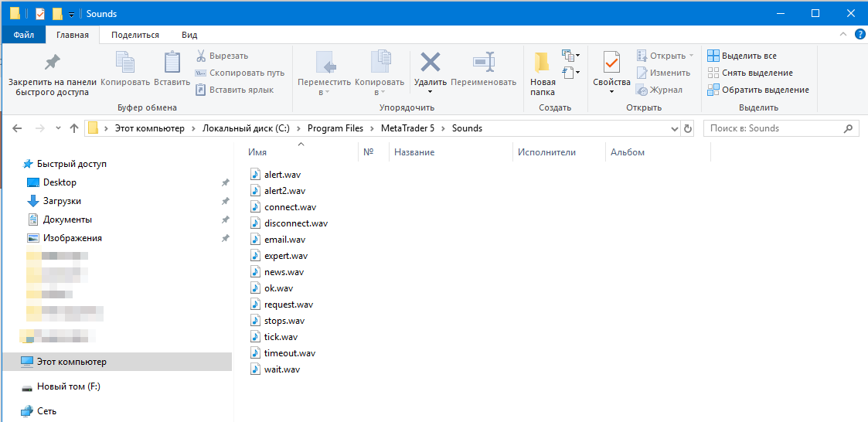Viewport: 868px width, 422px height.
Task: Create a Новая папка
Action: 543,74
